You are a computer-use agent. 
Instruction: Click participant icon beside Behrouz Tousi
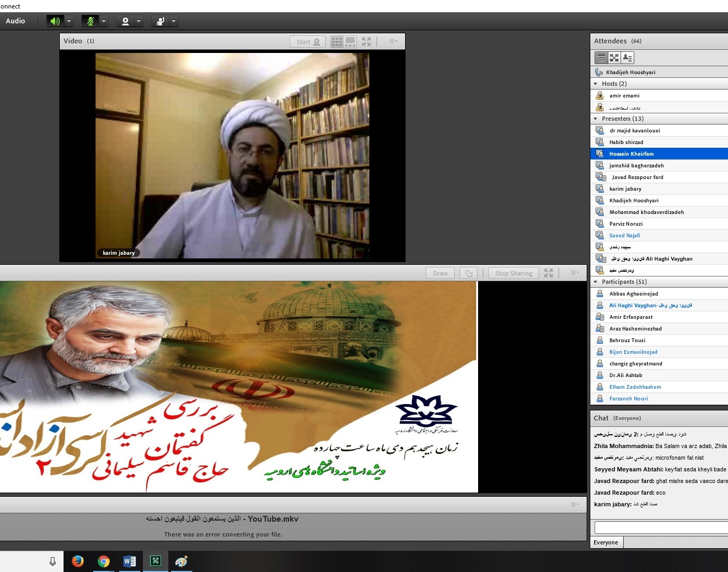point(600,340)
